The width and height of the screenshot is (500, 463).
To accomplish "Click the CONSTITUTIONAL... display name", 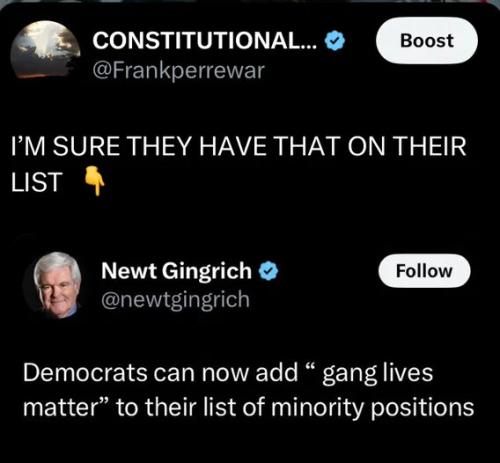I will (205, 41).
